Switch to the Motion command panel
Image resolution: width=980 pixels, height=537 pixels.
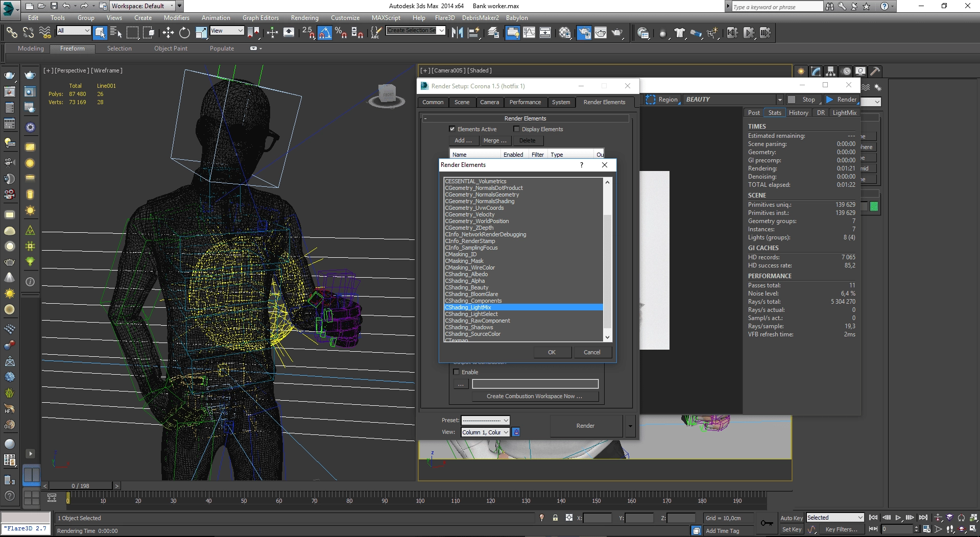pyautogui.click(x=846, y=71)
